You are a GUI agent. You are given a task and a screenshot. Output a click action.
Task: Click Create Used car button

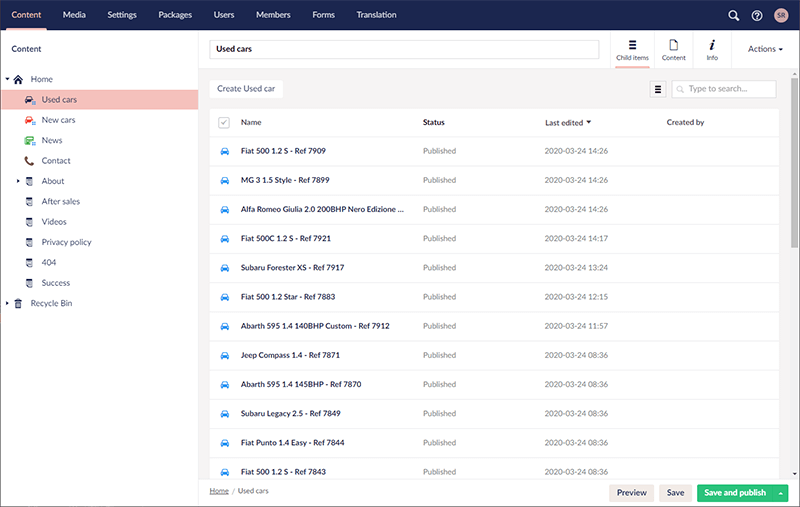click(x=246, y=89)
